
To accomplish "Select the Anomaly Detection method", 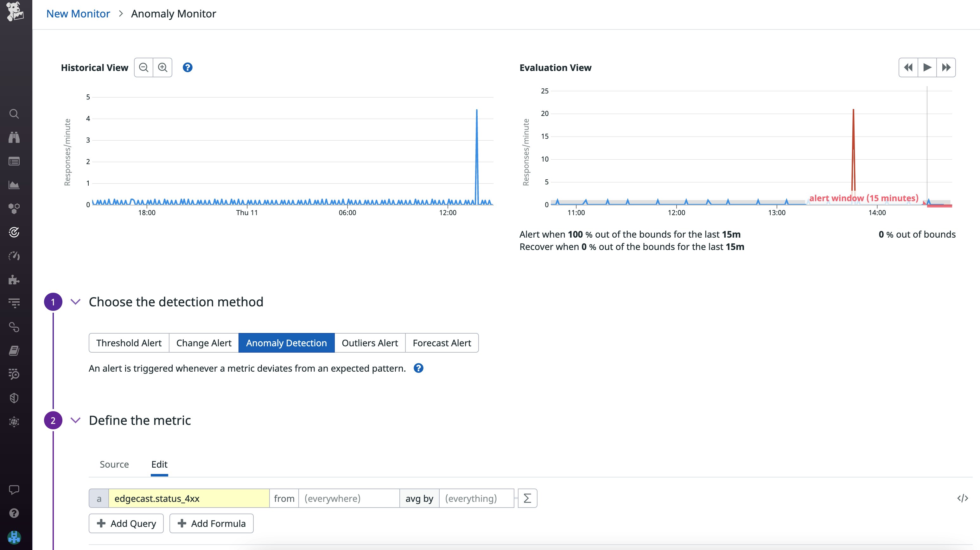I will pyautogui.click(x=286, y=342).
